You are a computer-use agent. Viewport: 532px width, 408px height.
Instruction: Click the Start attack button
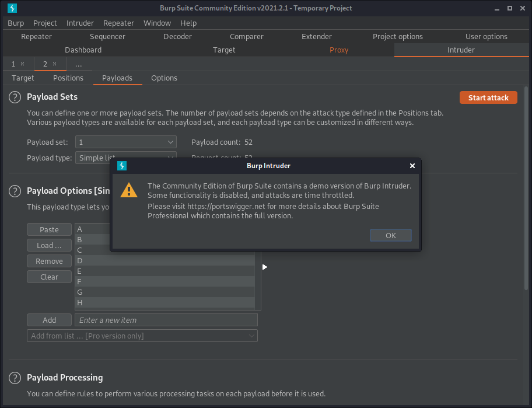[x=488, y=97]
